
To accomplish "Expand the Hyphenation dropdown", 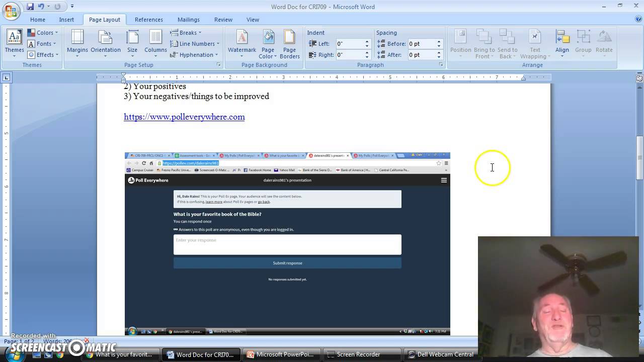I will [x=194, y=55].
